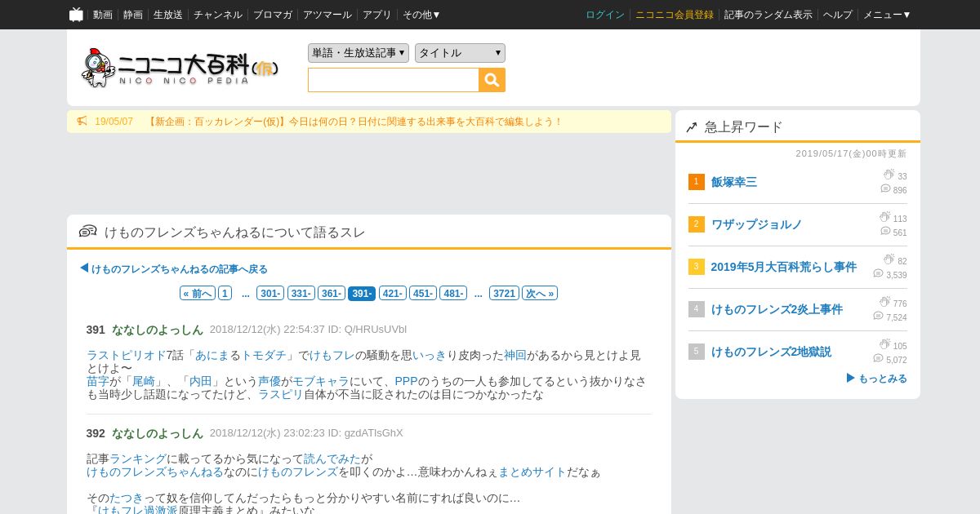Open the 単語・生放送記事 category dropdown

358,53
